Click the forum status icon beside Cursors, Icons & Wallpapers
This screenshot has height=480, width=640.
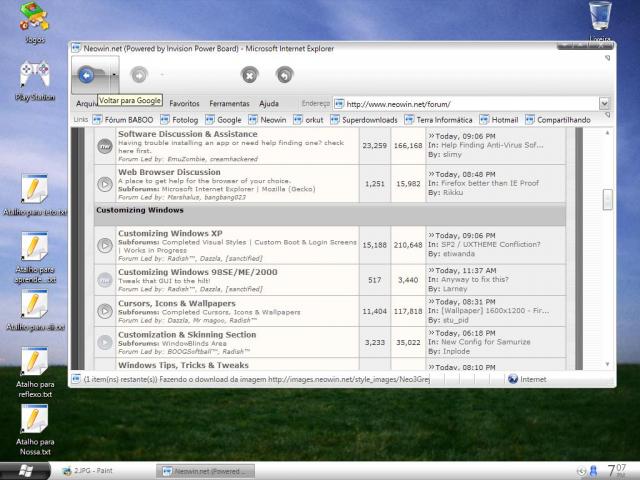(x=105, y=311)
